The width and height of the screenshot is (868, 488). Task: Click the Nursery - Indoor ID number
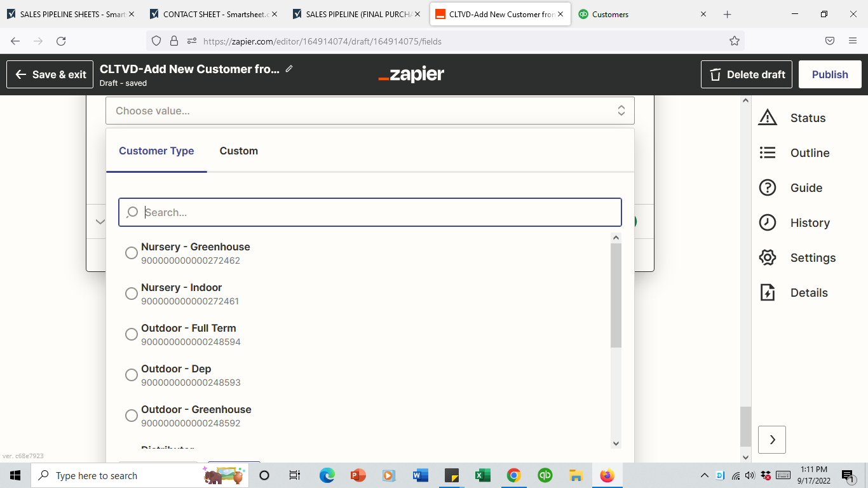190,301
